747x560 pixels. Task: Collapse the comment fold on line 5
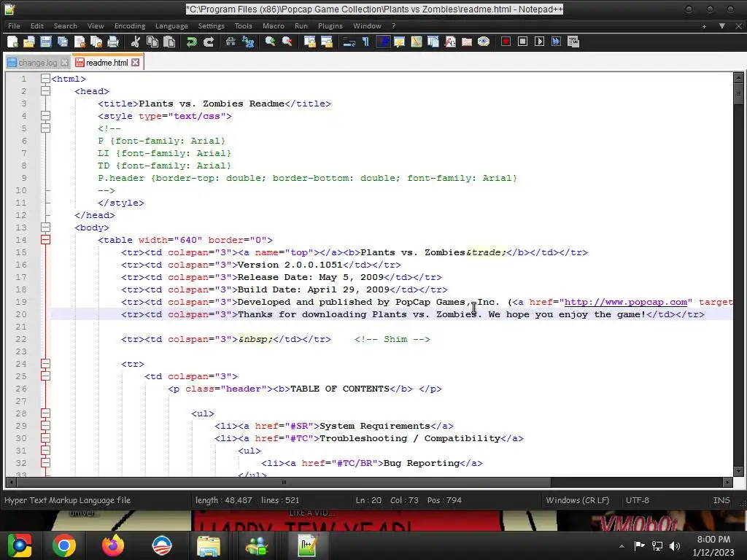point(45,128)
